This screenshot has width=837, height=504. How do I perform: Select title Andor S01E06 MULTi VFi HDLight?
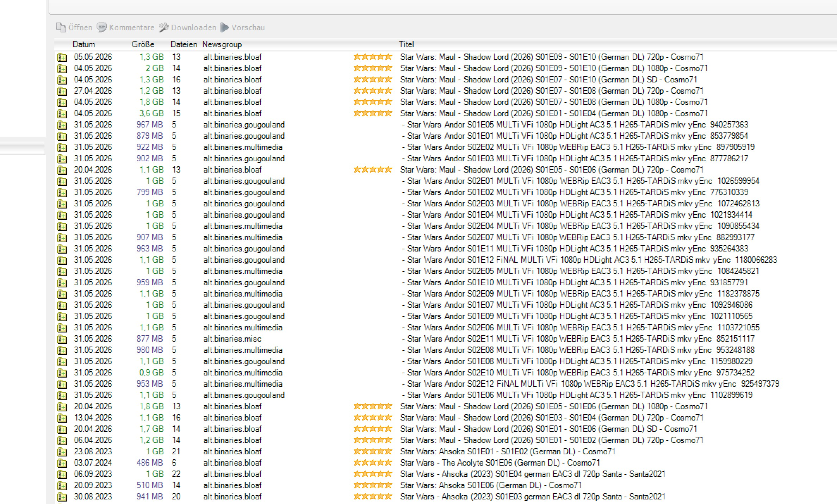pyautogui.click(x=577, y=395)
